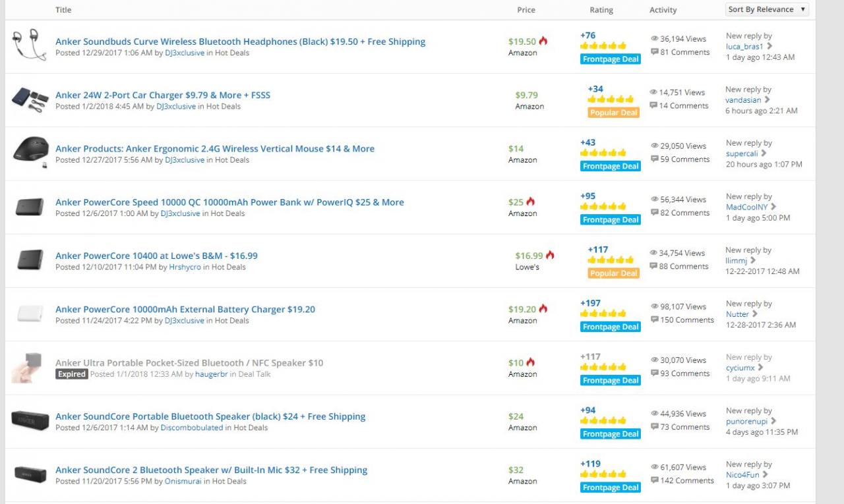Click the flame icon next to $25 price
844x504 pixels.
click(531, 202)
